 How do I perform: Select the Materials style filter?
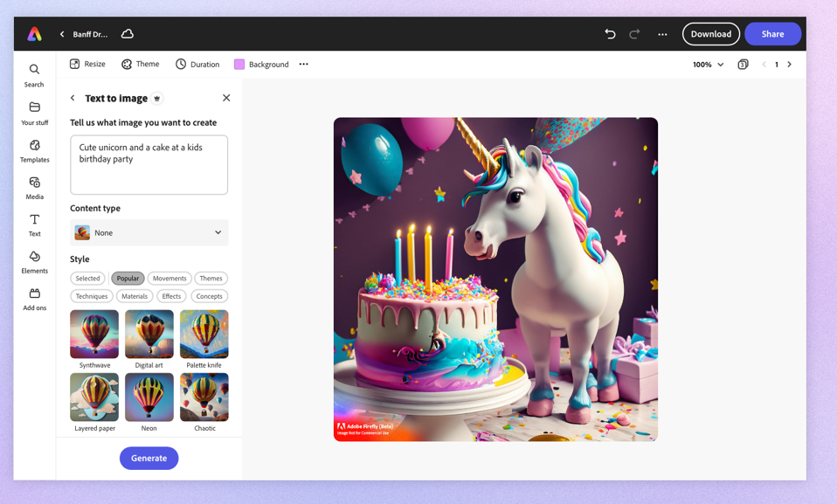(x=135, y=296)
